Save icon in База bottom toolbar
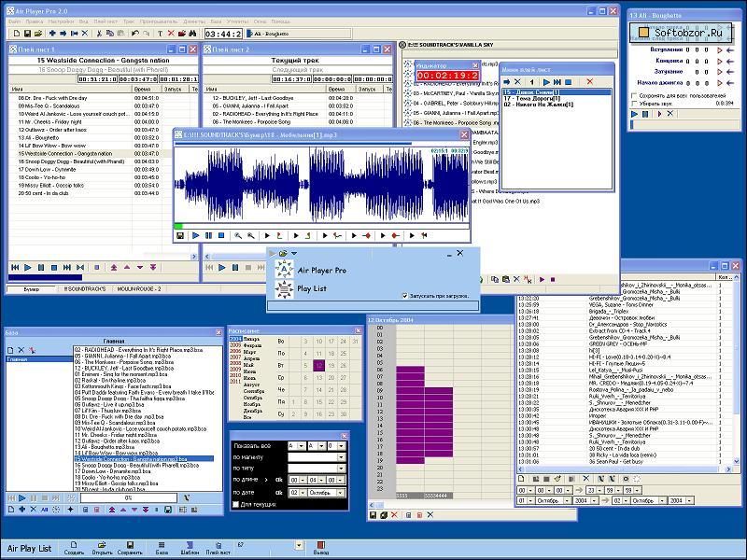Screen dimensions: 747x560 [168, 510]
